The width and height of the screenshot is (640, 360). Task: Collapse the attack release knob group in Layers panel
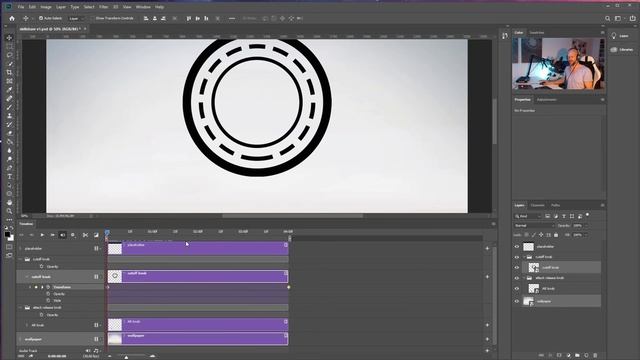524,278
